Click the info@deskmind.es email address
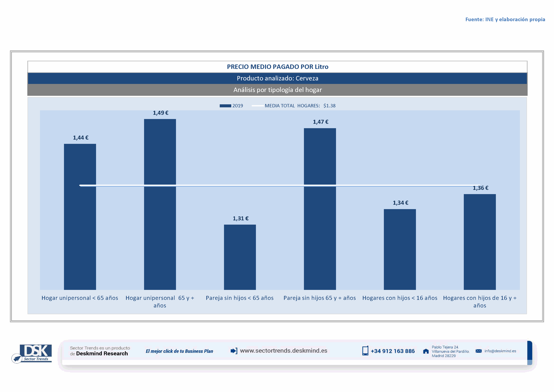 [x=500, y=351]
